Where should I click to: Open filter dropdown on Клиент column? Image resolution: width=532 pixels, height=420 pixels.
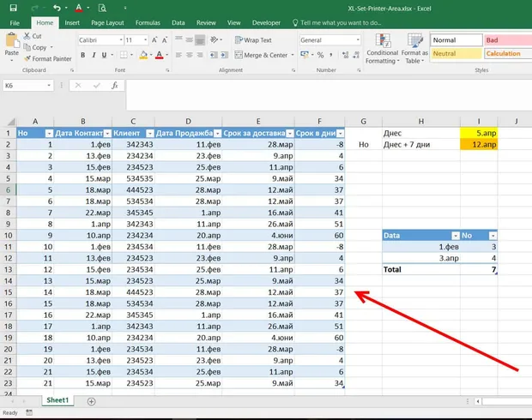click(149, 134)
